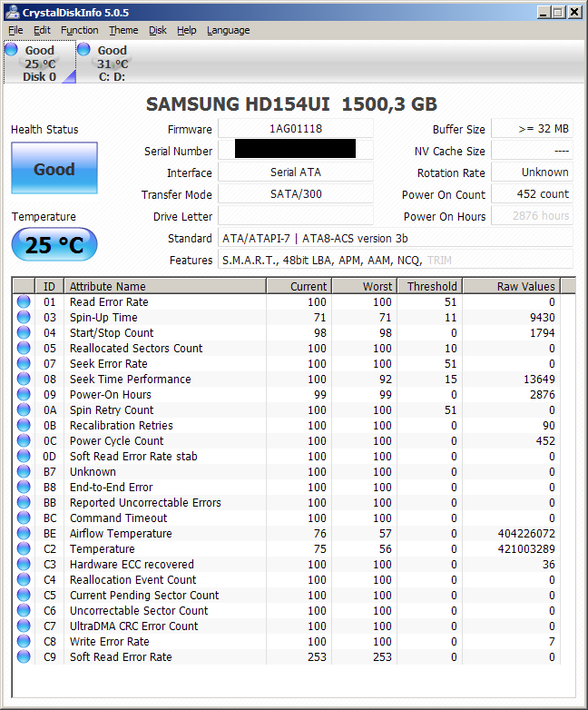Click the ID column header
The width and height of the screenshot is (588, 710).
(49, 286)
